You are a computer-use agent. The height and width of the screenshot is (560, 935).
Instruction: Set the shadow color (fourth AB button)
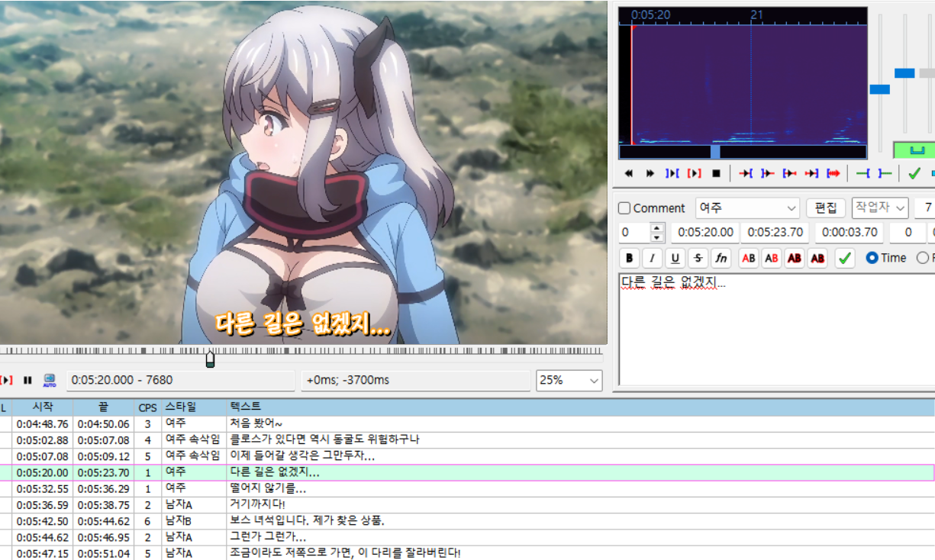coord(817,258)
